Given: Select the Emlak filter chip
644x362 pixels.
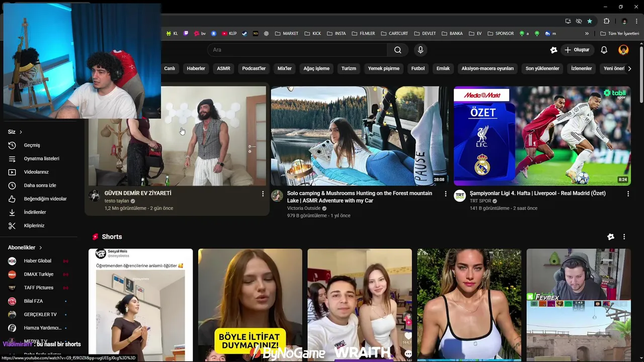Looking at the screenshot, I should pyautogui.click(x=443, y=68).
